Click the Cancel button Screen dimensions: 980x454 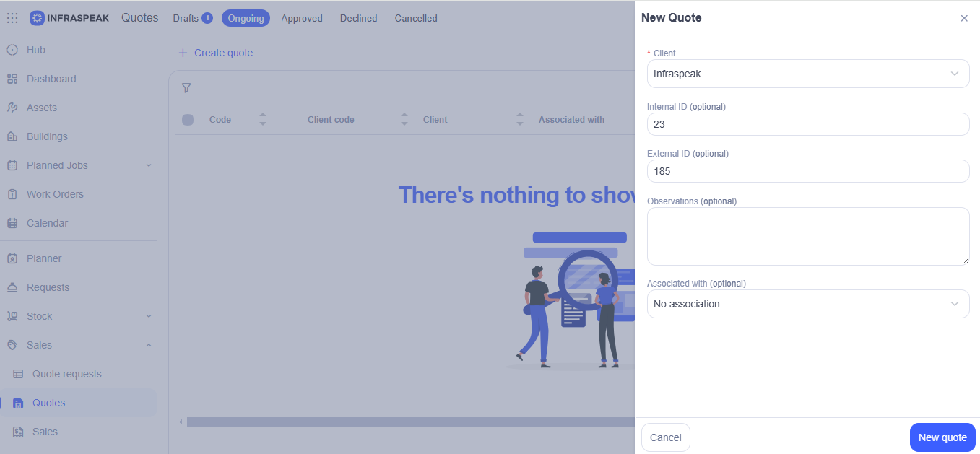(x=666, y=437)
